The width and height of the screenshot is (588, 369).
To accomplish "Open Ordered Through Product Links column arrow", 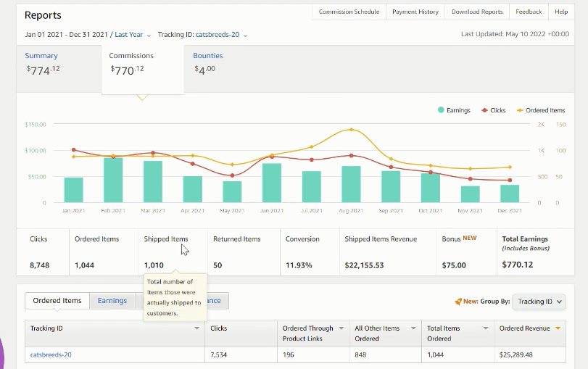I will pos(341,328).
